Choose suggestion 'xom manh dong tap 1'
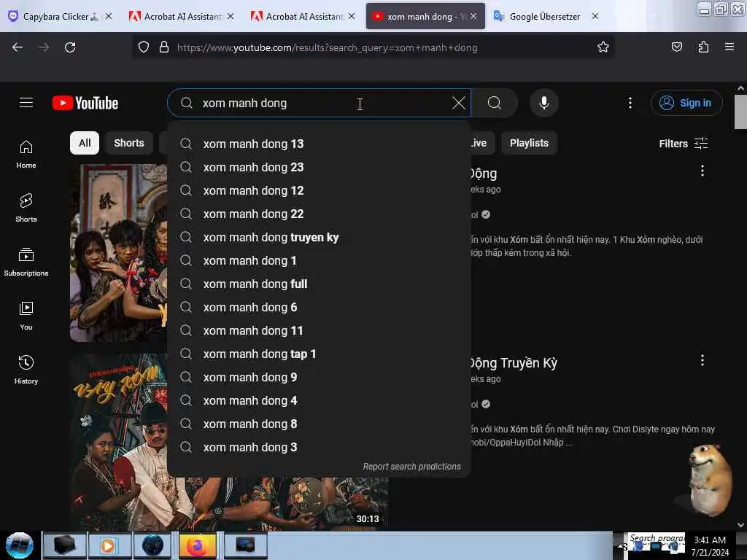747x560 pixels. (319, 354)
